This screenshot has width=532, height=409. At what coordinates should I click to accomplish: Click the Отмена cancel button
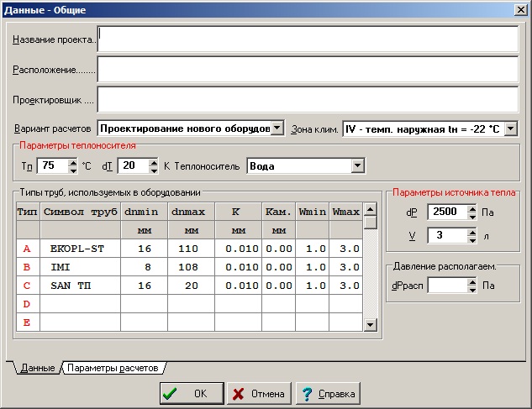click(x=259, y=393)
